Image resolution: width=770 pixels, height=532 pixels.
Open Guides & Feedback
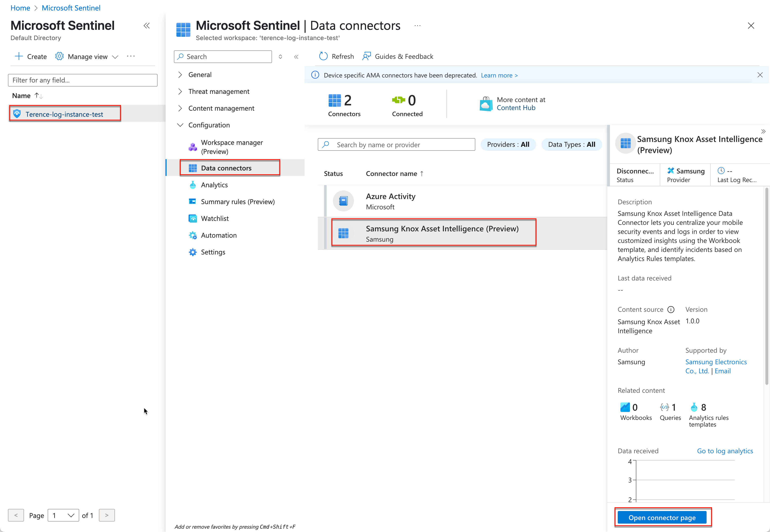click(398, 56)
